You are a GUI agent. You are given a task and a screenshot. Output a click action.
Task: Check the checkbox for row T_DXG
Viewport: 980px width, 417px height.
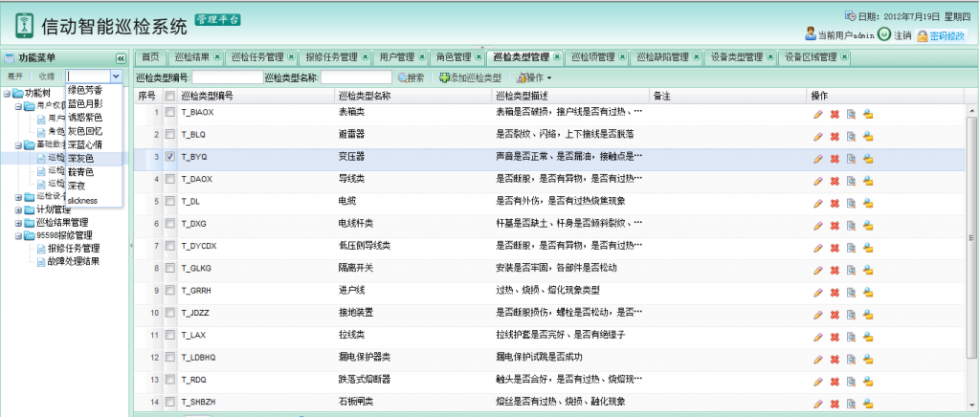pyautogui.click(x=169, y=224)
